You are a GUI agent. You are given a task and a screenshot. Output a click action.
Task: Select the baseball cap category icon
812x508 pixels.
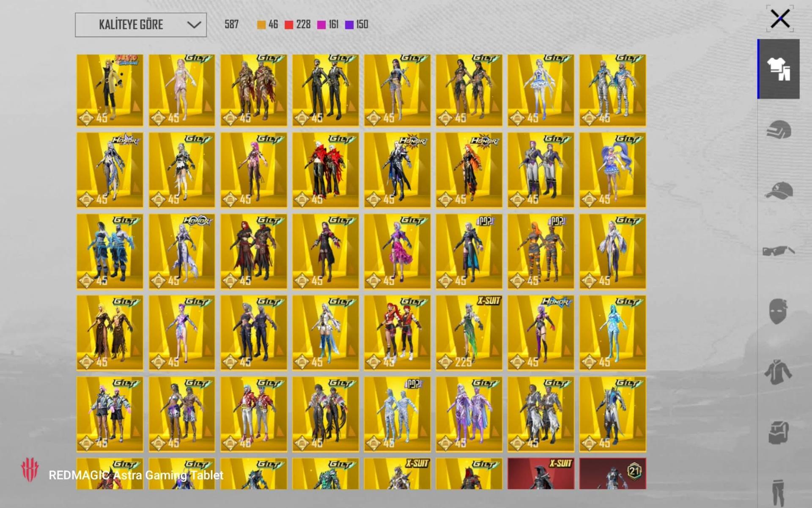[779, 190]
